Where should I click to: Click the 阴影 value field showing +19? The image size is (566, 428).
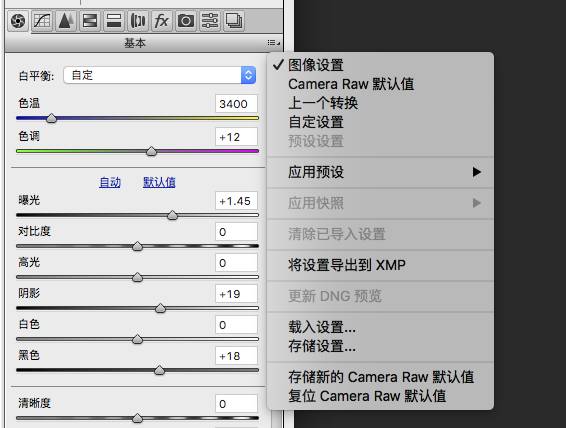pyautogui.click(x=236, y=294)
